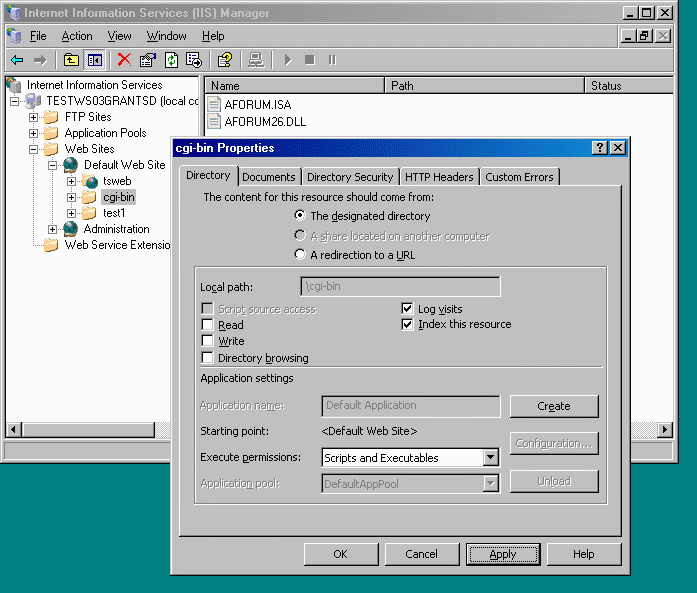This screenshot has width=697, height=593.
Task: Click the Export List toolbar icon
Action: click(x=194, y=60)
